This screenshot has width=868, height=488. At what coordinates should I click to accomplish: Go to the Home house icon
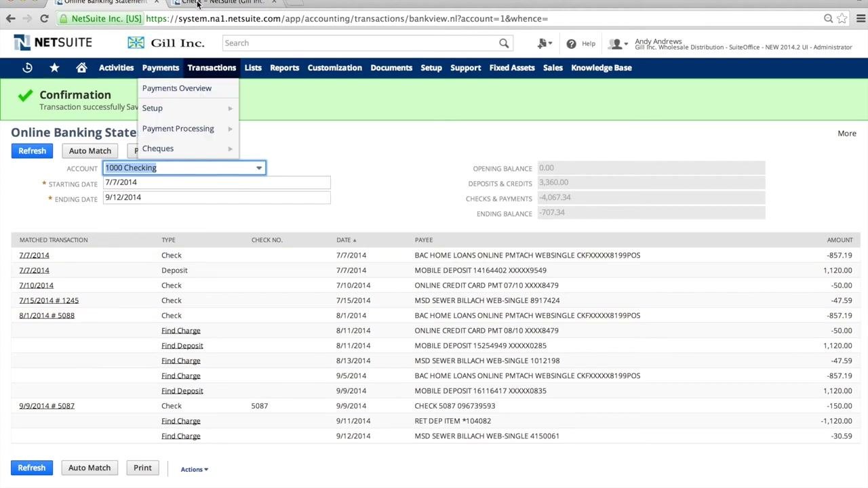(81, 68)
